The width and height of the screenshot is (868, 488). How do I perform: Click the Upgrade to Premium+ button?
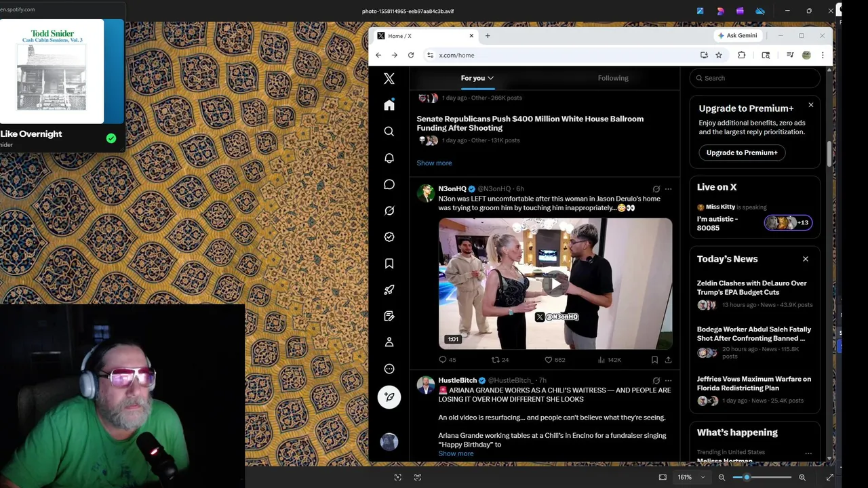[742, 152]
